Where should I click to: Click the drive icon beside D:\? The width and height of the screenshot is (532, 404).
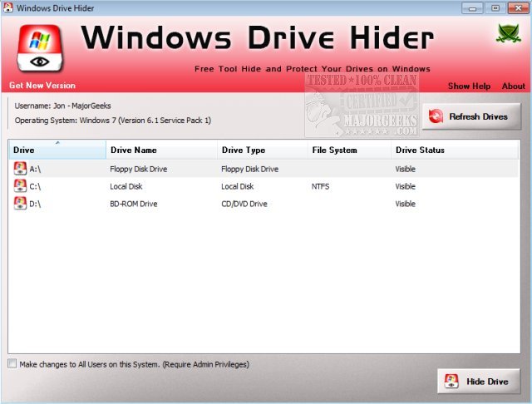[x=20, y=203]
